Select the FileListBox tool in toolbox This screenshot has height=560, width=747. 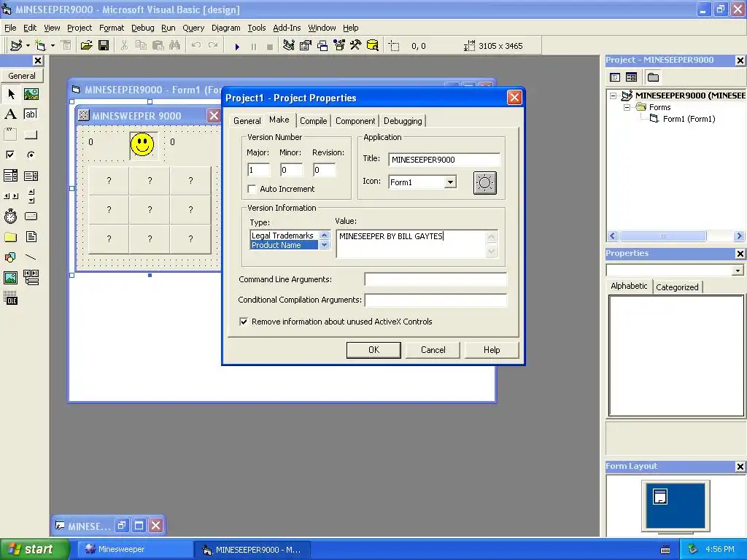pyautogui.click(x=31, y=237)
